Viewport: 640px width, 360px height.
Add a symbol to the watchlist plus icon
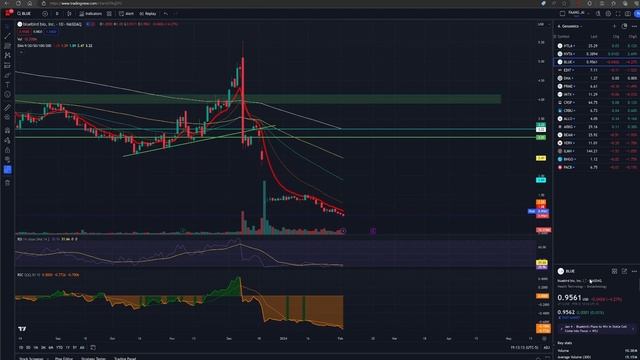point(614,26)
